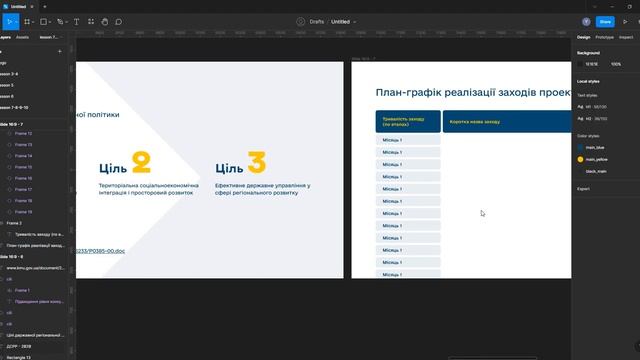Select the main_yellow color style
This screenshot has height=360, width=640.
point(593,160)
